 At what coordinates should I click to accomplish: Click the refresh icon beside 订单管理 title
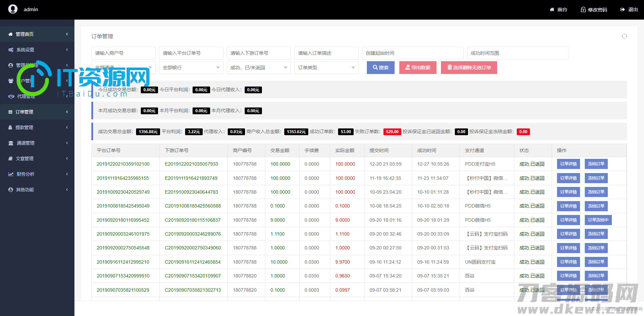pyautogui.click(x=624, y=36)
